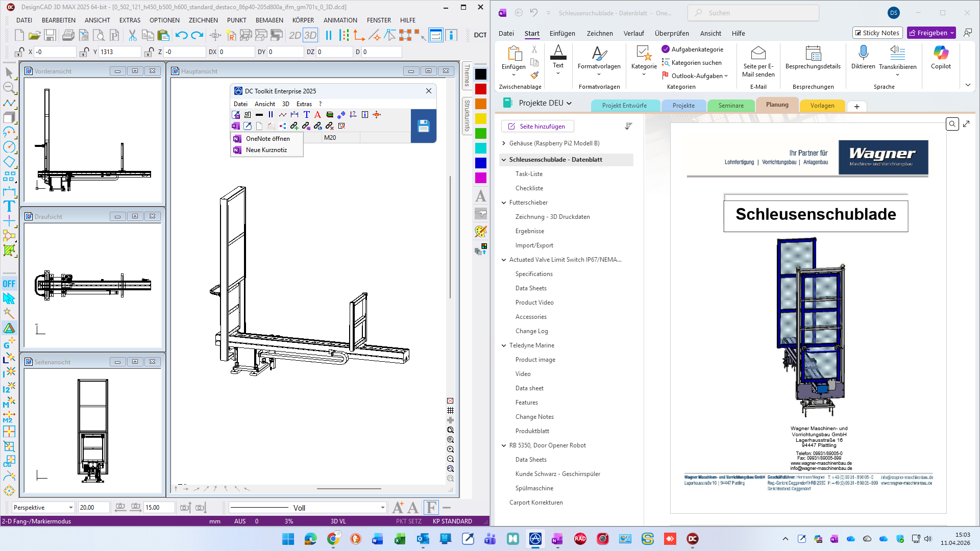Click the Diktieren microphone icon
This screenshot has height=551, width=980.
click(x=863, y=53)
